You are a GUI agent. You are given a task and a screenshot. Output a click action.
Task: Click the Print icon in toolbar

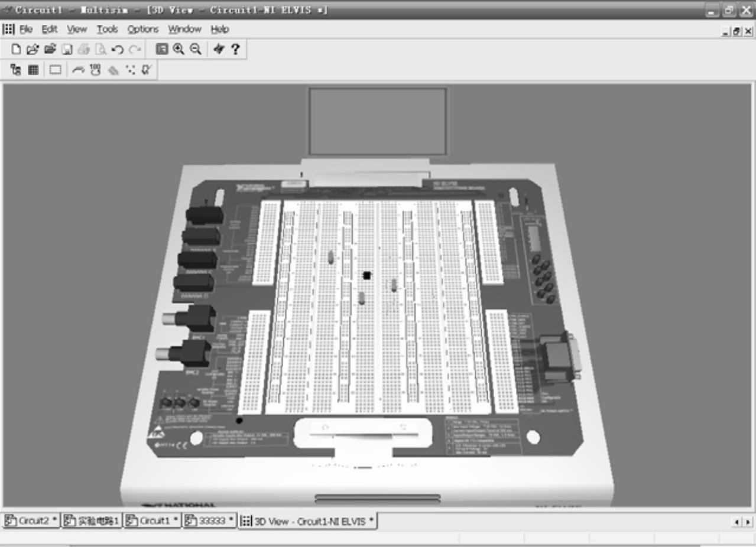[83, 50]
